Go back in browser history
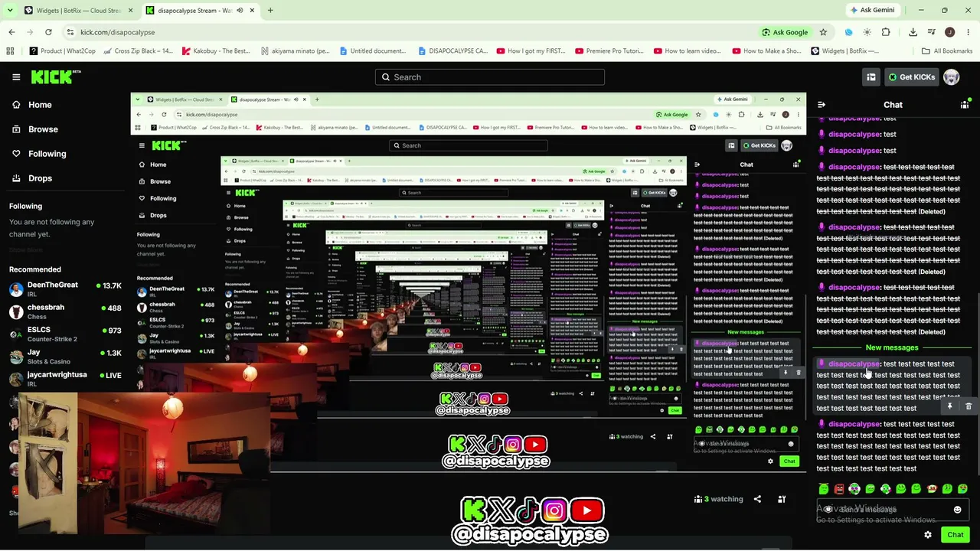This screenshot has height=551, width=980. [x=11, y=32]
